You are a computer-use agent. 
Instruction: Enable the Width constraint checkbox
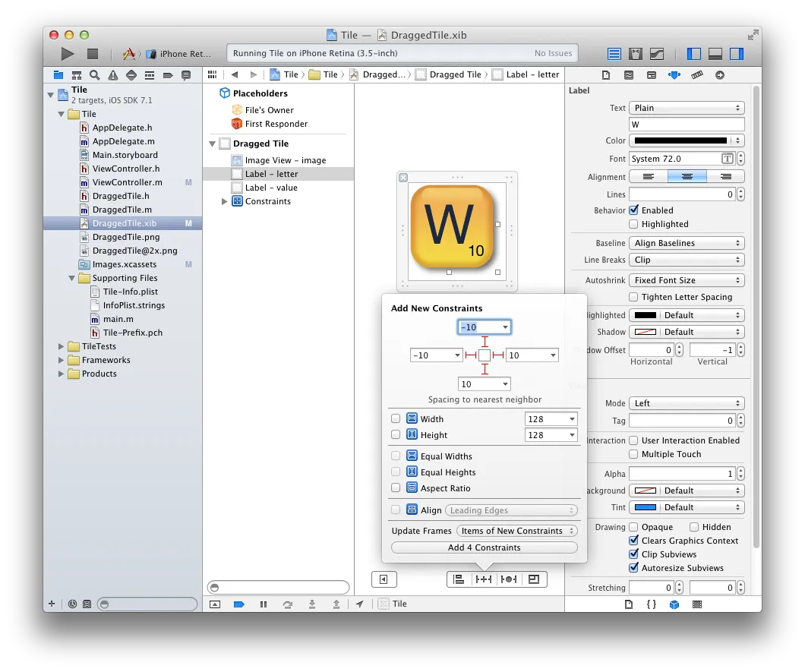pos(396,419)
